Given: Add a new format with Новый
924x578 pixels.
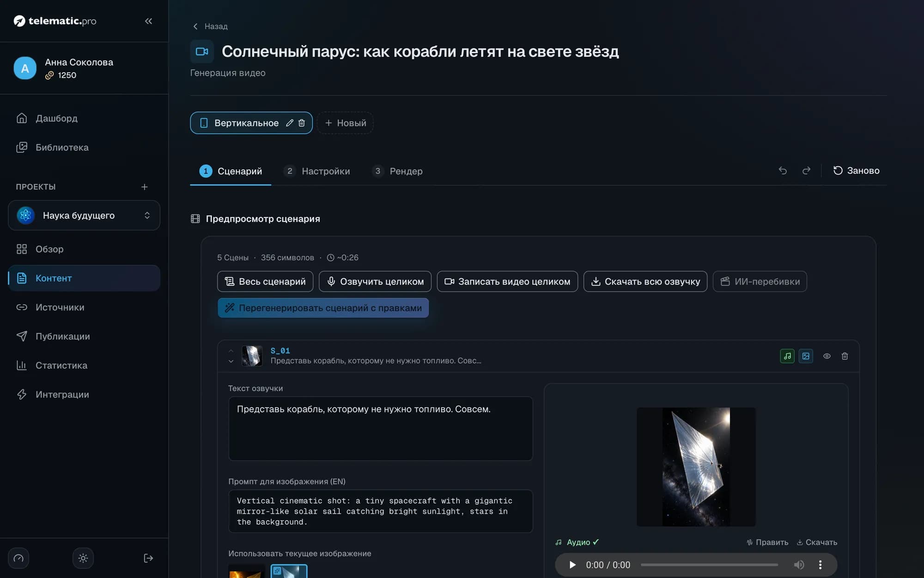Looking at the screenshot, I should click(345, 123).
